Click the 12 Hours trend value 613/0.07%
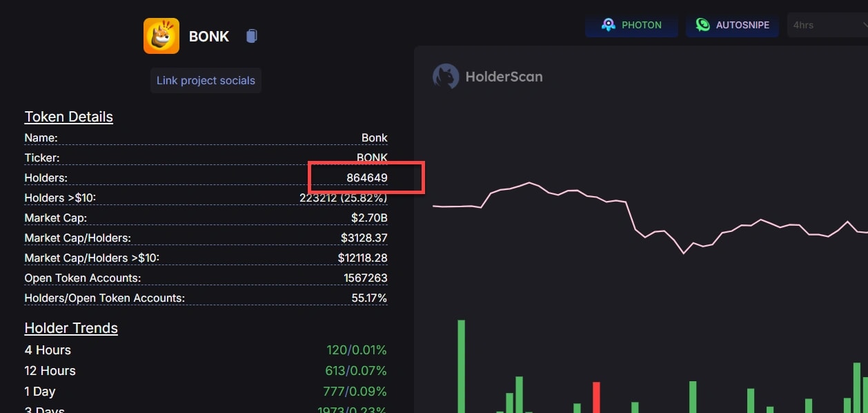The width and height of the screenshot is (868, 413). coord(356,370)
